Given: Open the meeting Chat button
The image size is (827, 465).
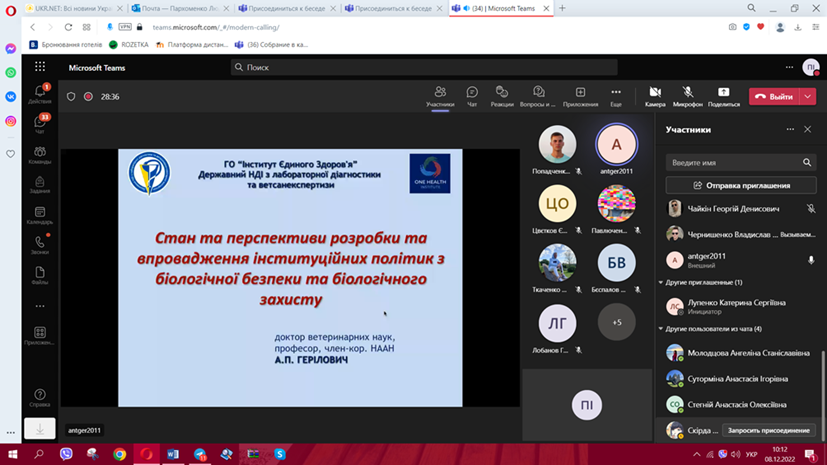Looking at the screenshot, I should click(x=472, y=97).
